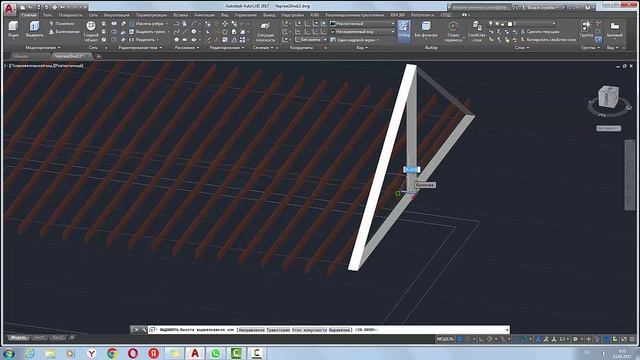Click the МОДЕЛЬ status bar button
Image resolution: width=640 pixels, height=360 pixels.
(x=445, y=339)
